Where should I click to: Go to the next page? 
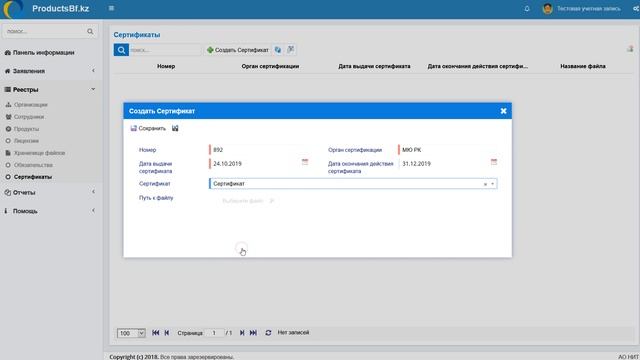pyautogui.click(x=242, y=333)
